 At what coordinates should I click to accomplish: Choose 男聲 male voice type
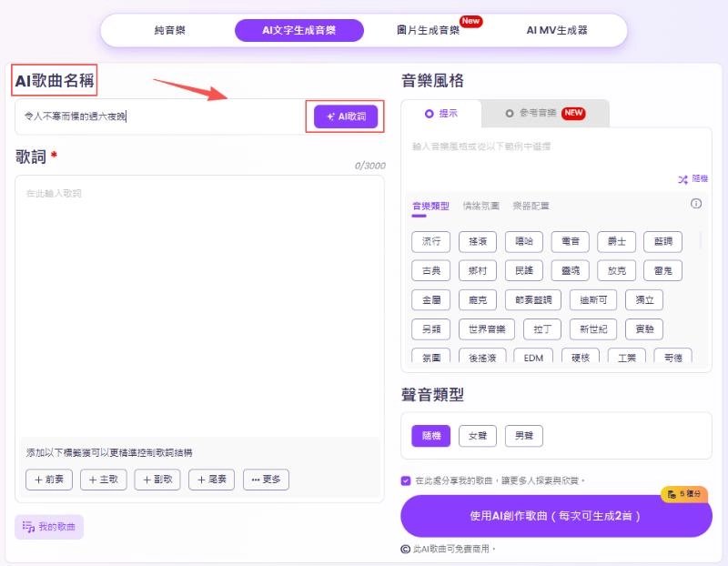coord(523,436)
